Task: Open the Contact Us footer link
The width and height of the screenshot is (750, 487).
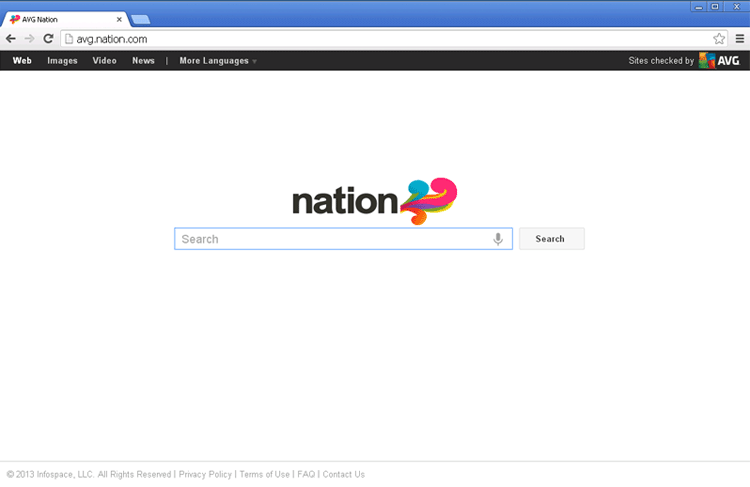Action: point(343,475)
